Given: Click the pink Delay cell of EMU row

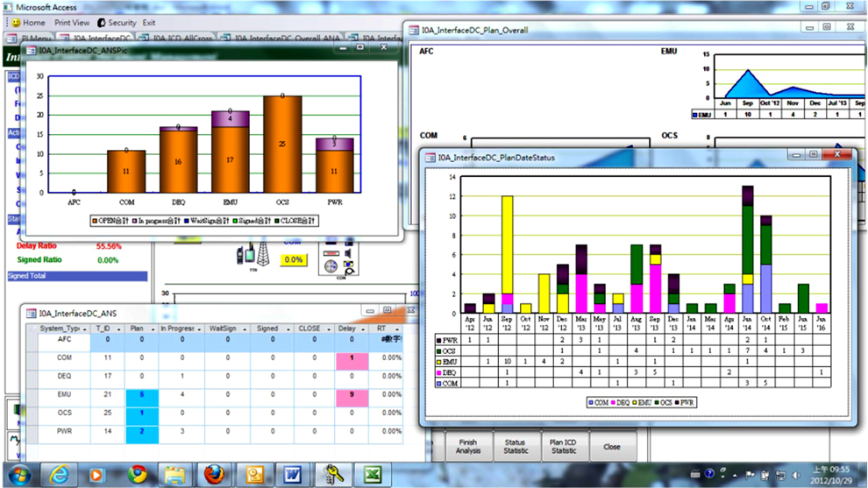Looking at the screenshot, I should click(x=352, y=398).
